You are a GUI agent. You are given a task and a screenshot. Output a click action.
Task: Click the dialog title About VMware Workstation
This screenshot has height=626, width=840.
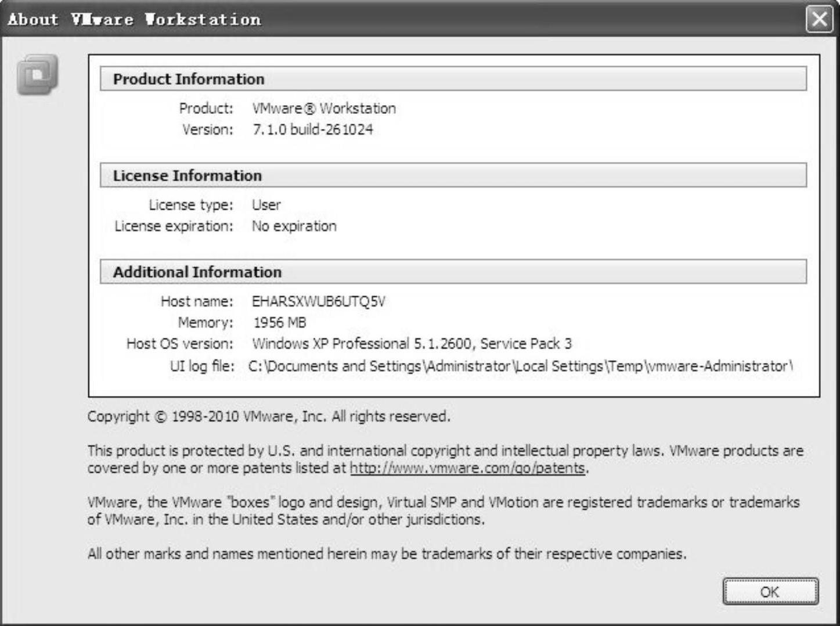(134, 19)
